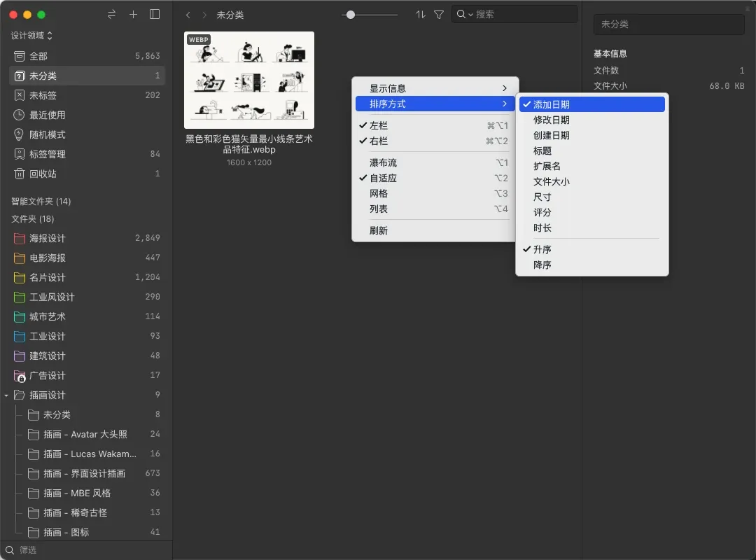Choose 降序 descending order

592,265
